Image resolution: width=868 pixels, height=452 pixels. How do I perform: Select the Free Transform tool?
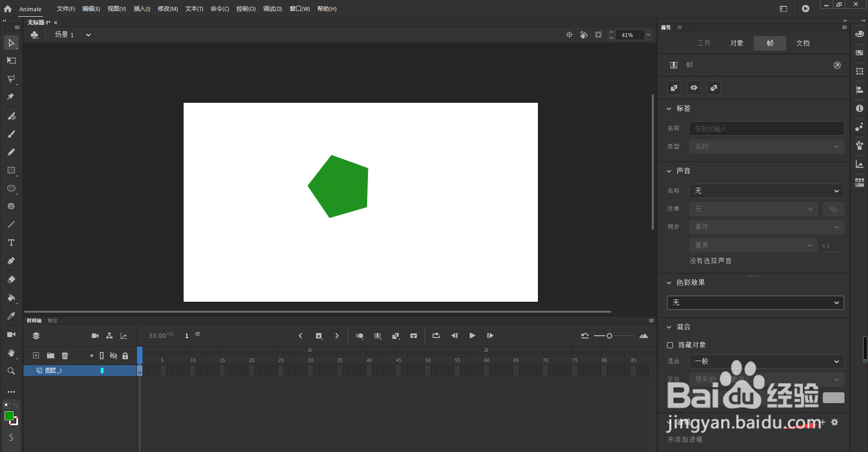(11, 61)
